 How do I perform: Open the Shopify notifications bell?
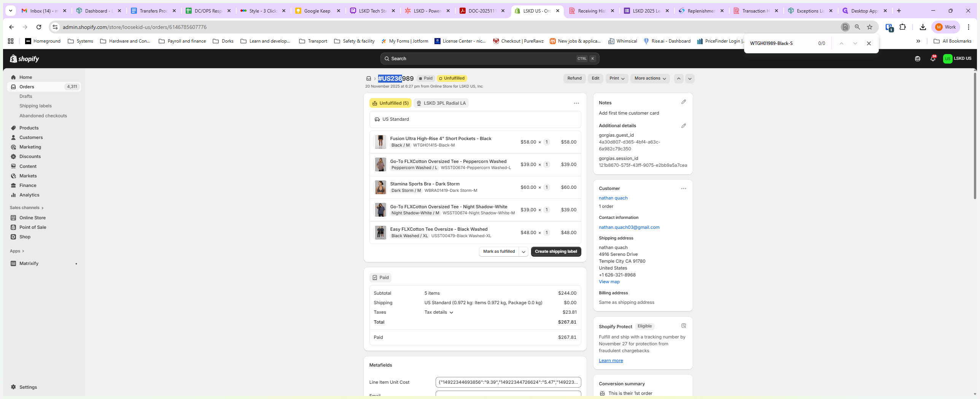pyautogui.click(x=932, y=59)
